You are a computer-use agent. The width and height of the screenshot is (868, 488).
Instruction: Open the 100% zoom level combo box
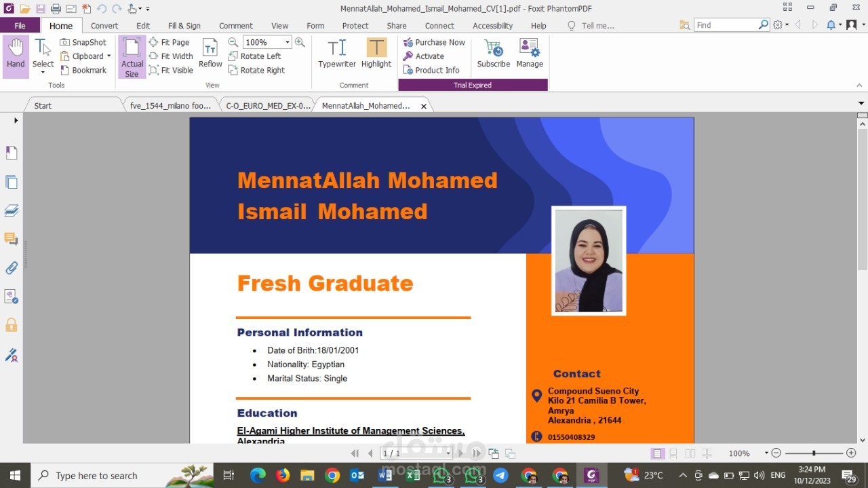[x=267, y=42]
